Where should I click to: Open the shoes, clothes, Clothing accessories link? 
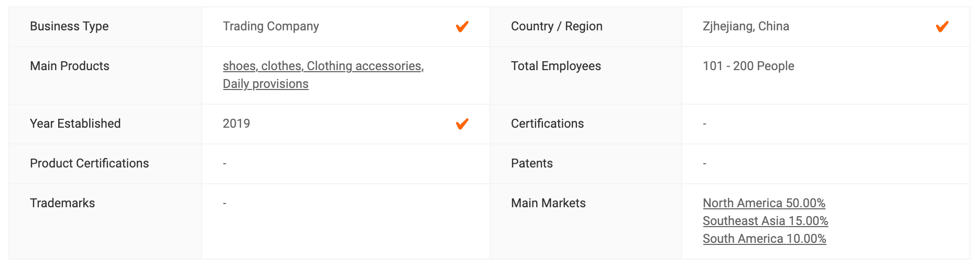[x=323, y=66]
